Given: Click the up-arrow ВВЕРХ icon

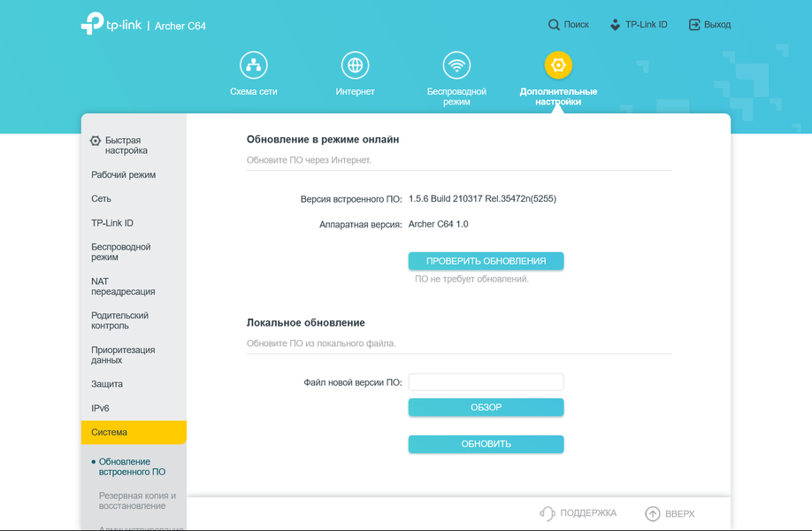Looking at the screenshot, I should [x=653, y=513].
